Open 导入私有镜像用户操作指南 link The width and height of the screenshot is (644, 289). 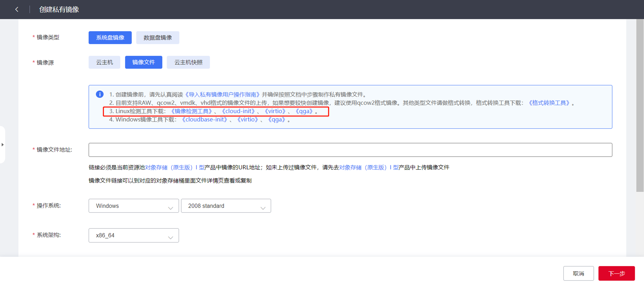pos(222,94)
